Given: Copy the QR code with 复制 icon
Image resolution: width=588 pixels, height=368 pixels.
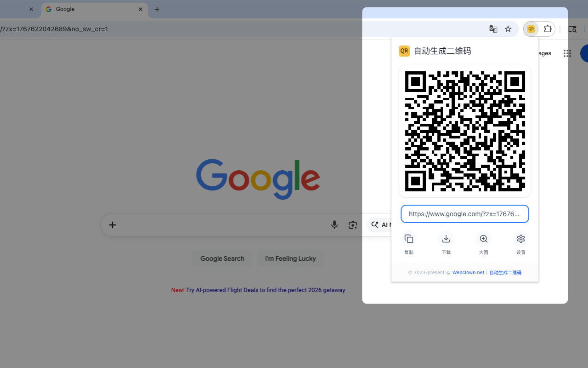Looking at the screenshot, I should (409, 239).
